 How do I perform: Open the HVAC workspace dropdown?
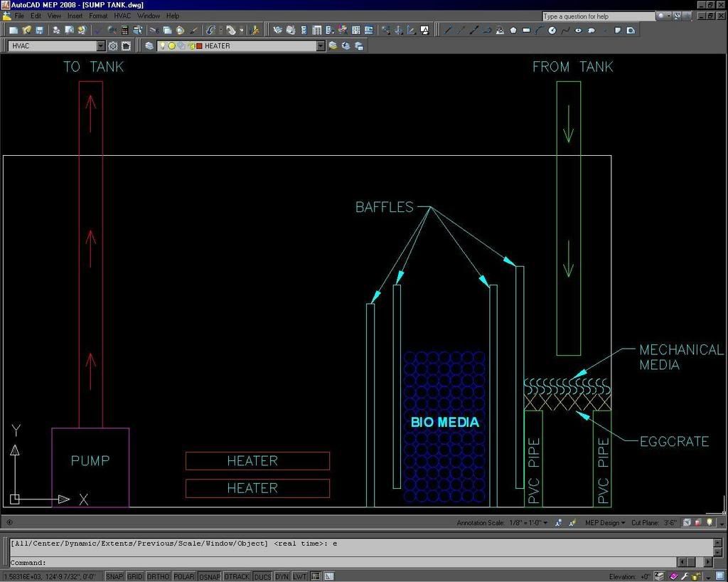coord(101,46)
